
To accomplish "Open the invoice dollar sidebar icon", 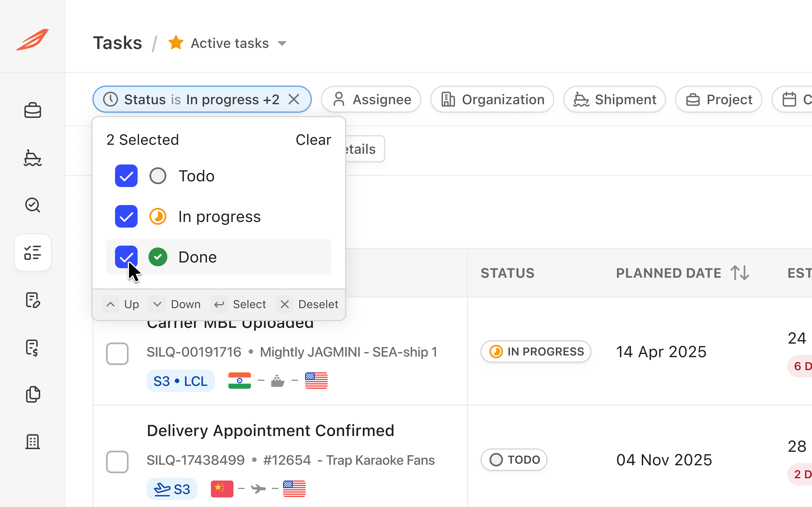I will 33,347.
